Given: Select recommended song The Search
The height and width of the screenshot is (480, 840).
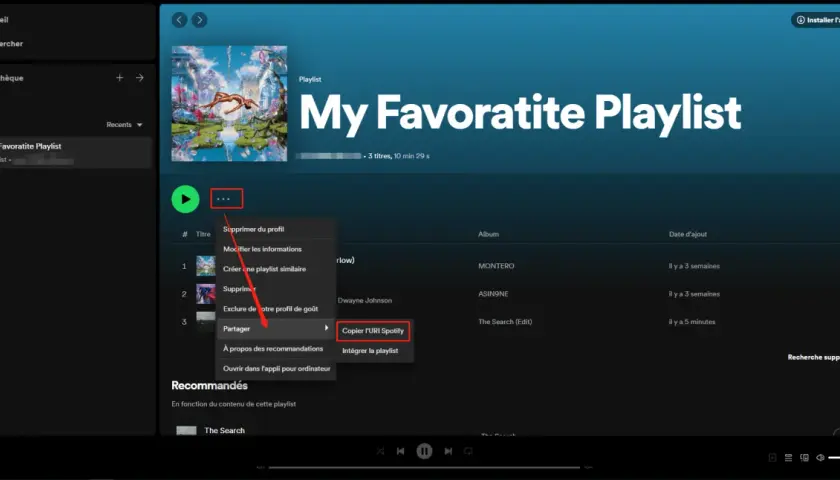Looking at the screenshot, I should (x=224, y=430).
